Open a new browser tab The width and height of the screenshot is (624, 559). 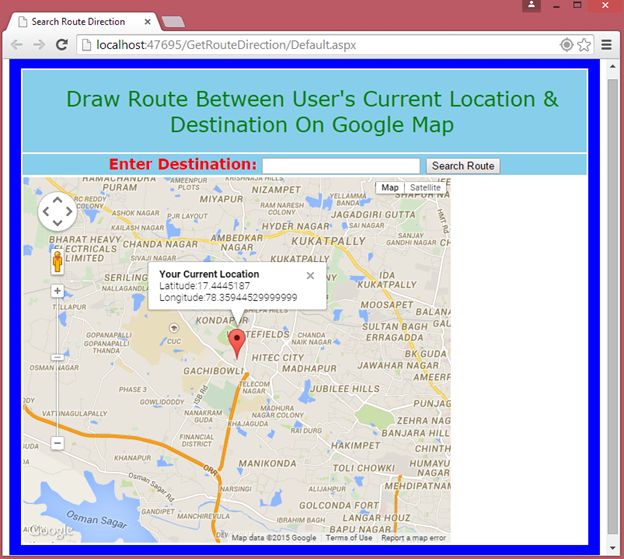(x=174, y=22)
